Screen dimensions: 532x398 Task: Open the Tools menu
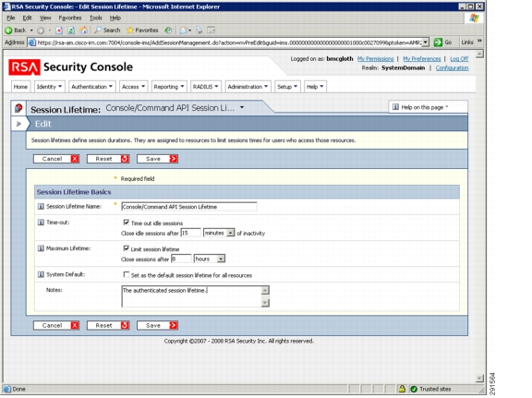96,18
